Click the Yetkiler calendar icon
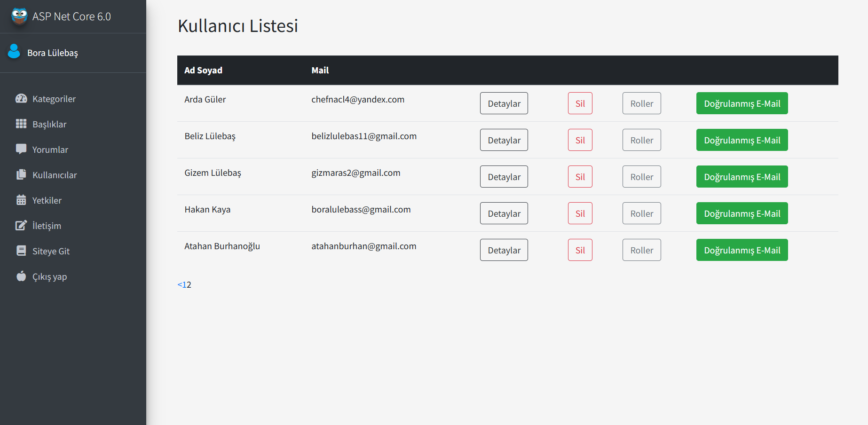Image resolution: width=868 pixels, height=425 pixels. coord(21,200)
